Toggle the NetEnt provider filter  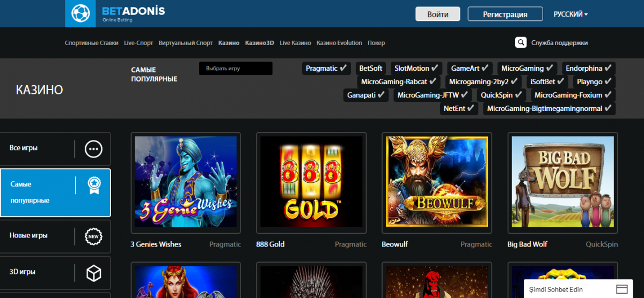click(x=459, y=108)
